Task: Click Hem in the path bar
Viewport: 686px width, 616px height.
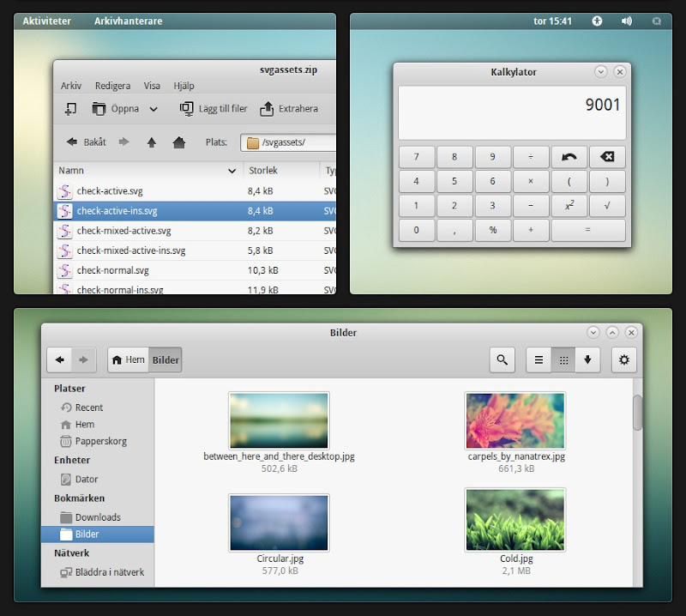Action: 129,359
